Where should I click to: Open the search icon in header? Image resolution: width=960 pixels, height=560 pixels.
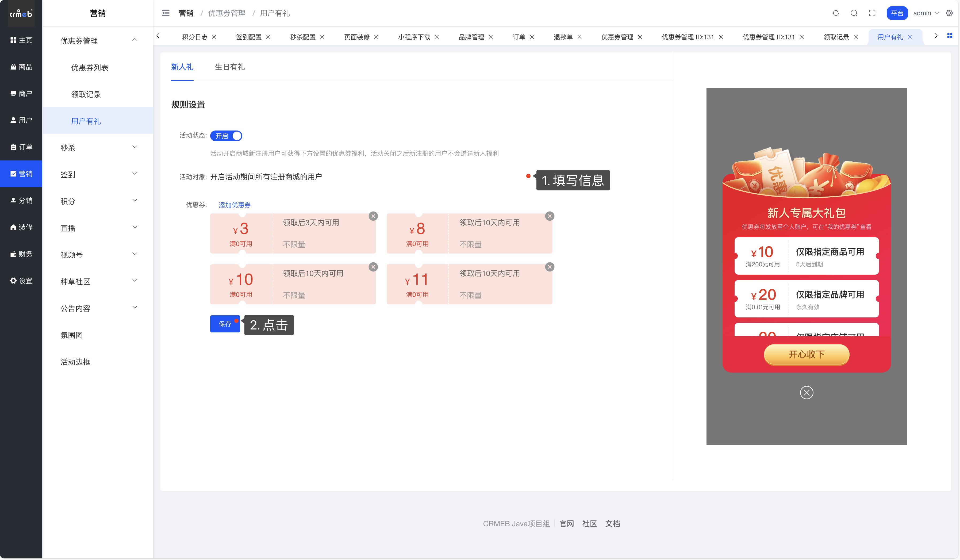pyautogui.click(x=854, y=13)
